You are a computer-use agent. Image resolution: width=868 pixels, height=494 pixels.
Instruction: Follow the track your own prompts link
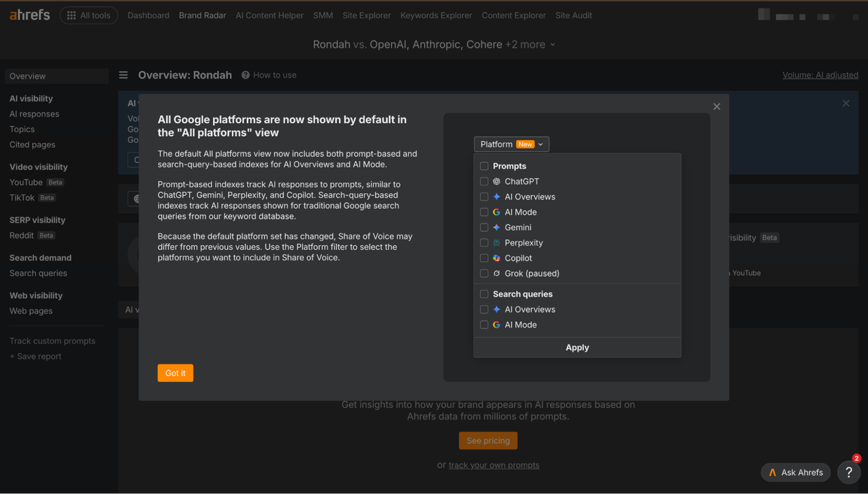(x=494, y=466)
